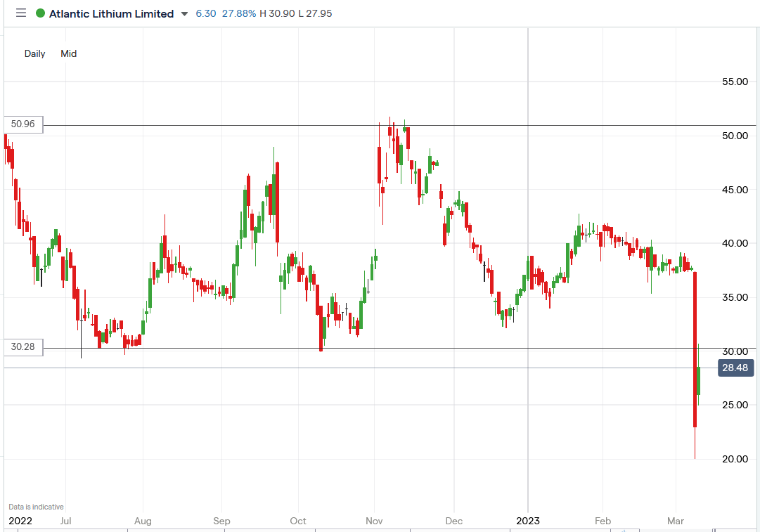Screen dimensions: 760x532
Task: Click the 25.00 price axis label
Action: click(x=735, y=405)
